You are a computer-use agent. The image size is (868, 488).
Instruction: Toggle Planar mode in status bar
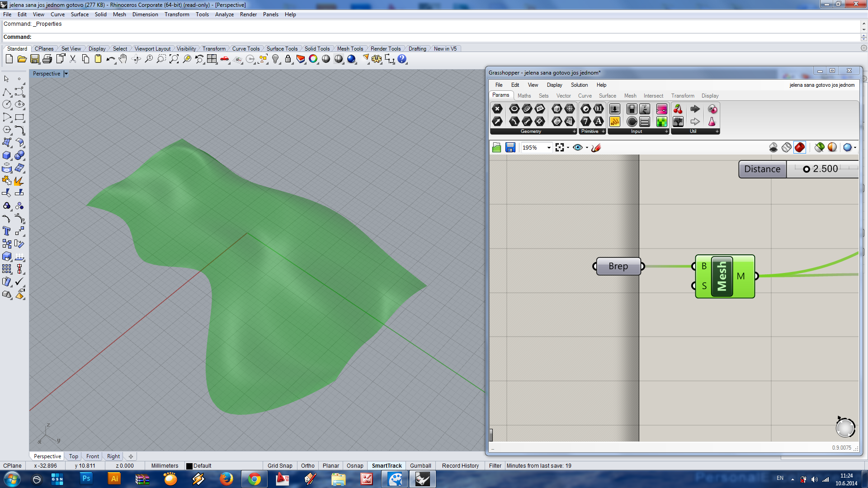[x=331, y=466]
